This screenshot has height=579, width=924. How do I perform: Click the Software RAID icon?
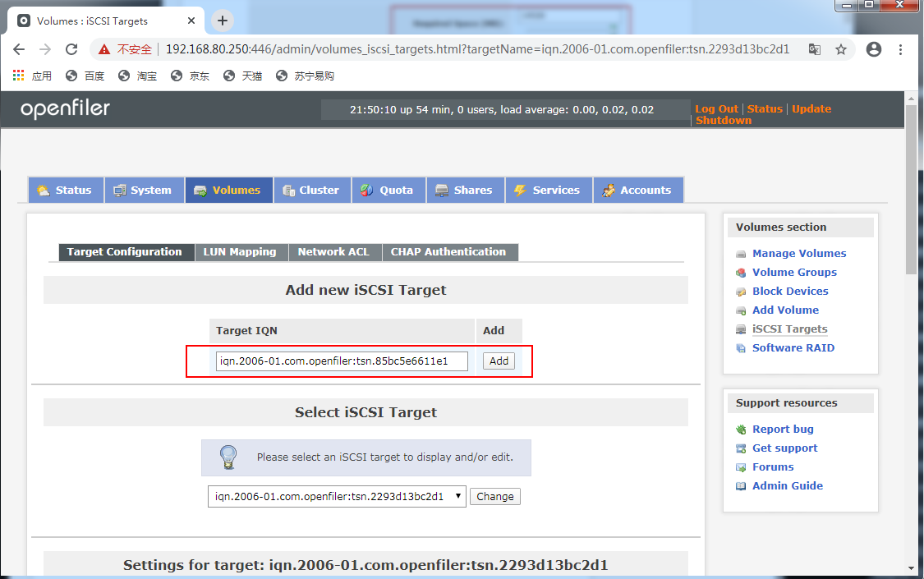pyautogui.click(x=741, y=347)
